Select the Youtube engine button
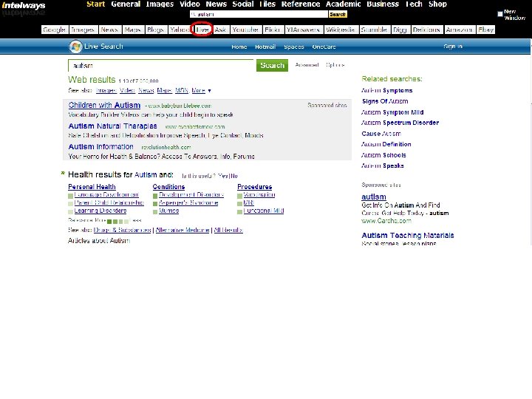The width and height of the screenshot is (532, 399). tap(245, 30)
